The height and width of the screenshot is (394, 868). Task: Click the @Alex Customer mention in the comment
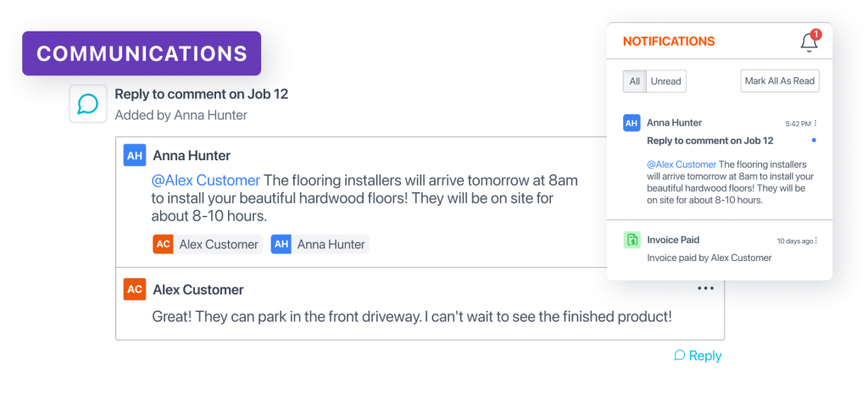pos(205,180)
